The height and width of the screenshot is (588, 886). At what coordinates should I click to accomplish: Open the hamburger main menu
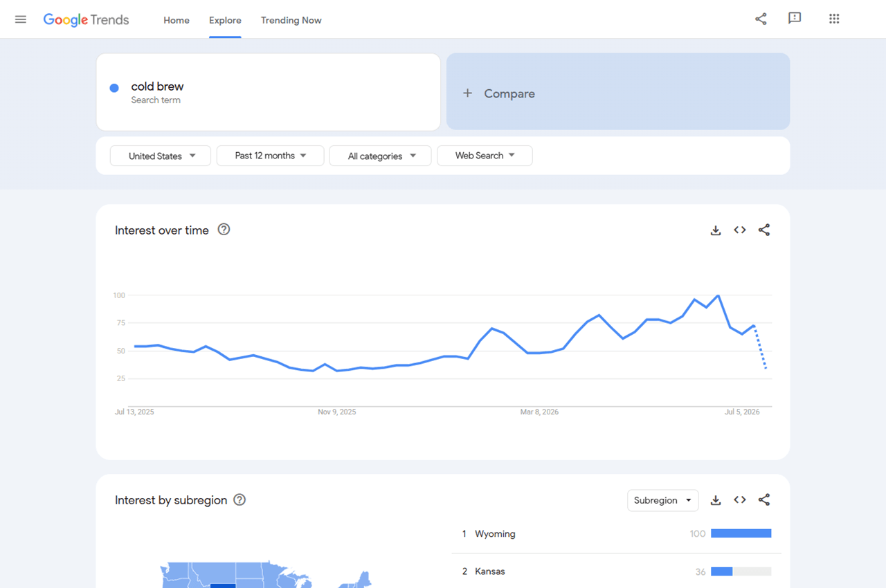click(x=21, y=19)
